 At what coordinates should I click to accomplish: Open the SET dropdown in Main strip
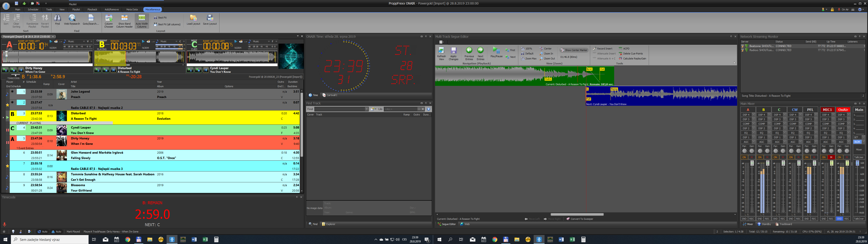pyautogui.click(x=863, y=137)
